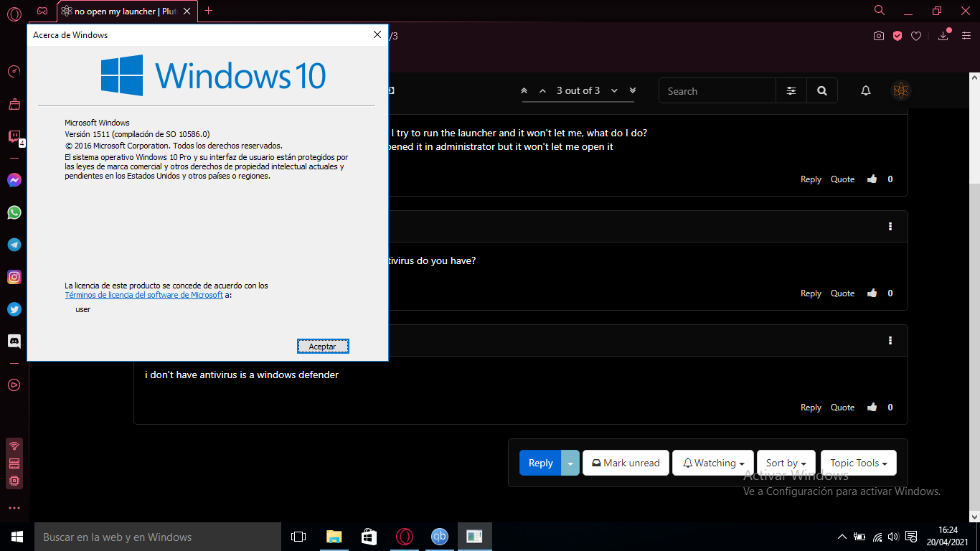Jump to last post double-down arrows
Screen dimensions: 980x551
pyautogui.click(x=633, y=90)
